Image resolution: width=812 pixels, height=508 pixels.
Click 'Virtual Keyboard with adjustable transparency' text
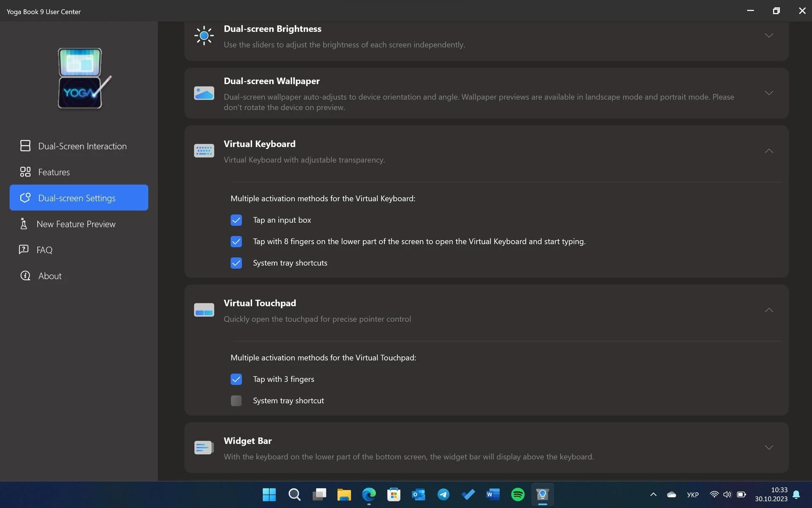pos(304,160)
